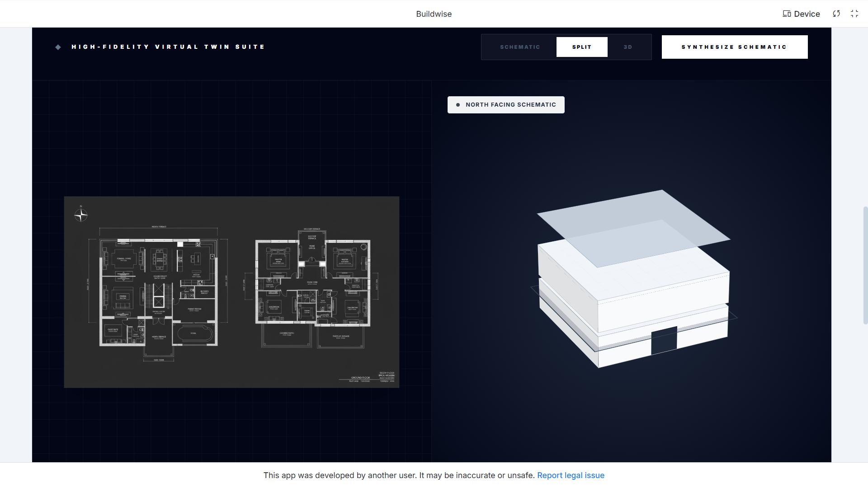
Task: Click the bullet dot in the North Facing badge
Action: click(x=458, y=105)
